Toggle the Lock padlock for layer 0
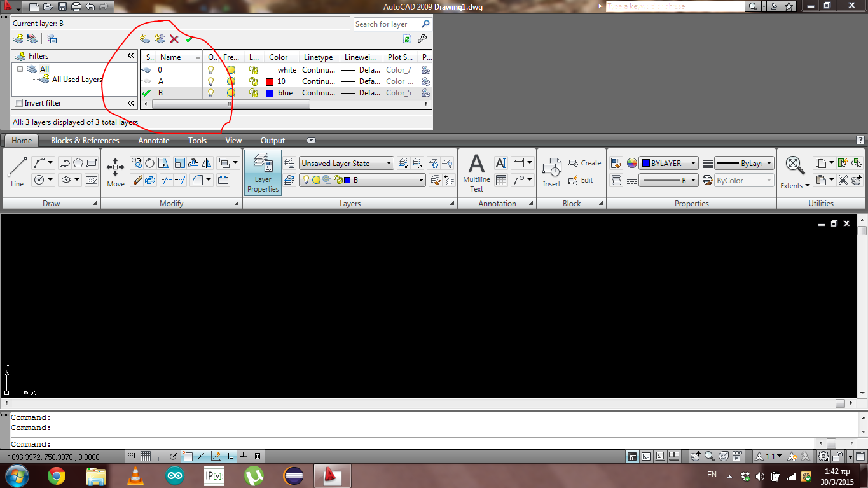 coord(253,70)
